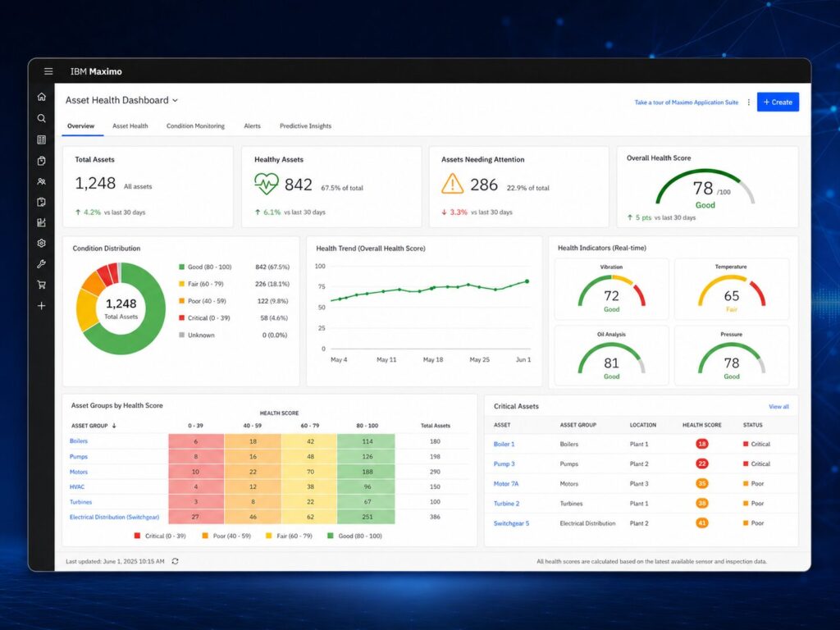Open the shopping cart sidebar icon
This screenshot has height=630, width=840.
(41, 285)
